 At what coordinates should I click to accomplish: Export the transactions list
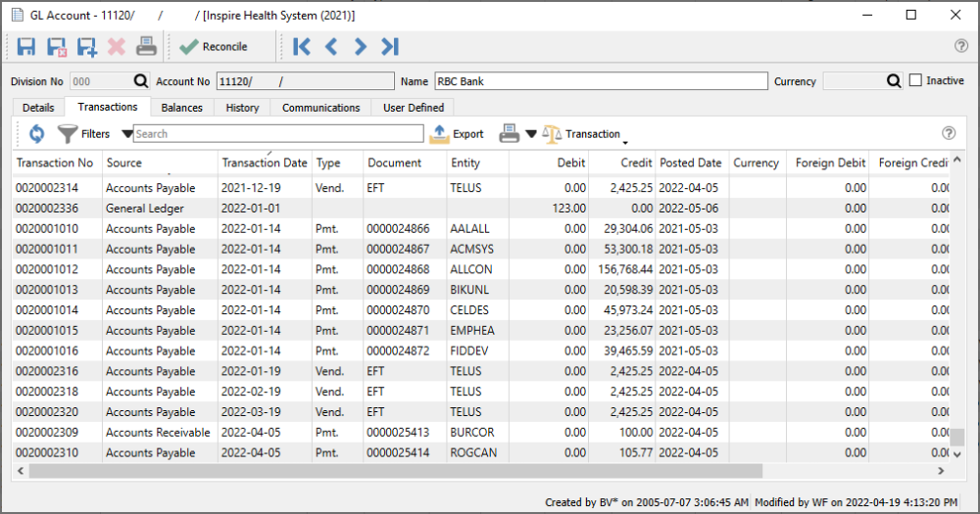coord(458,134)
